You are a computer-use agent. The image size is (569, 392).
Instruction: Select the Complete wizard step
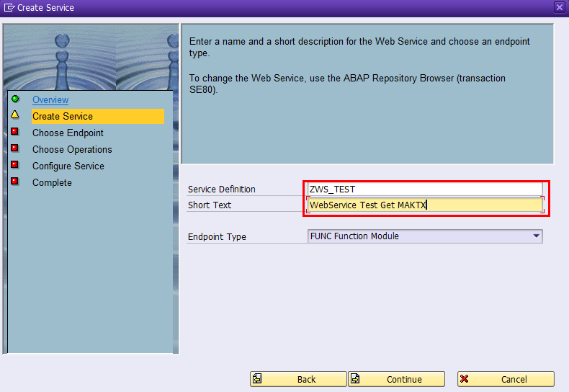pyautogui.click(x=52, y=182)
